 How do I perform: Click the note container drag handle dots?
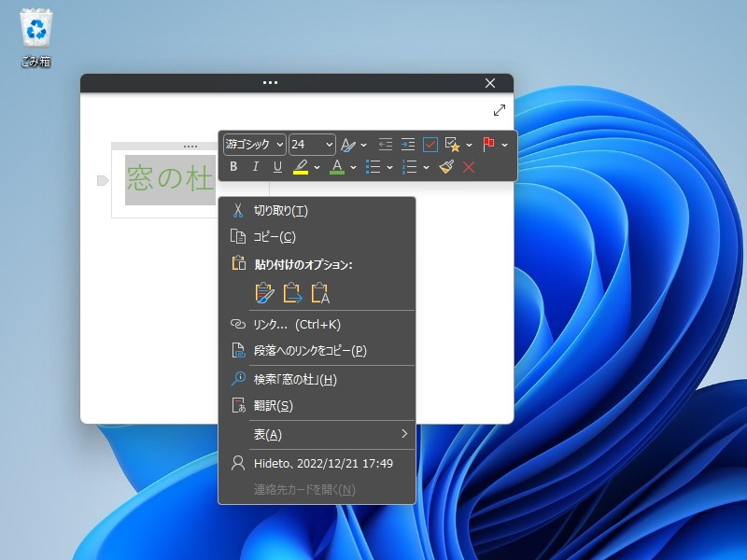click(190, 147)
